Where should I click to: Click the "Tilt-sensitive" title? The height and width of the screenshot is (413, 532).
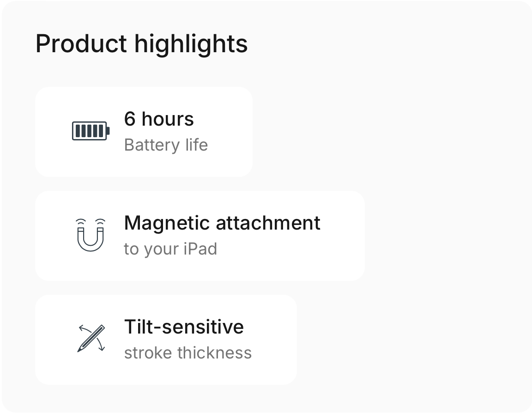click(x=184, y=327)
